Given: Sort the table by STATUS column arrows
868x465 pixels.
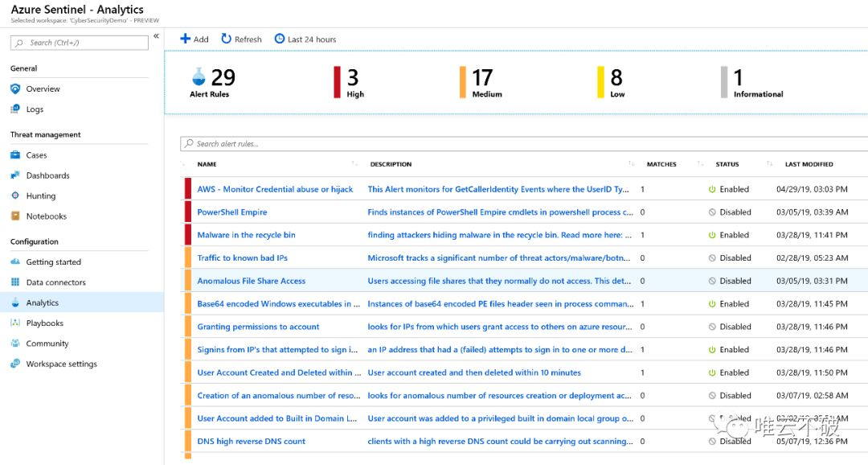Looking at the screenshot, I should tap(769, 163).
